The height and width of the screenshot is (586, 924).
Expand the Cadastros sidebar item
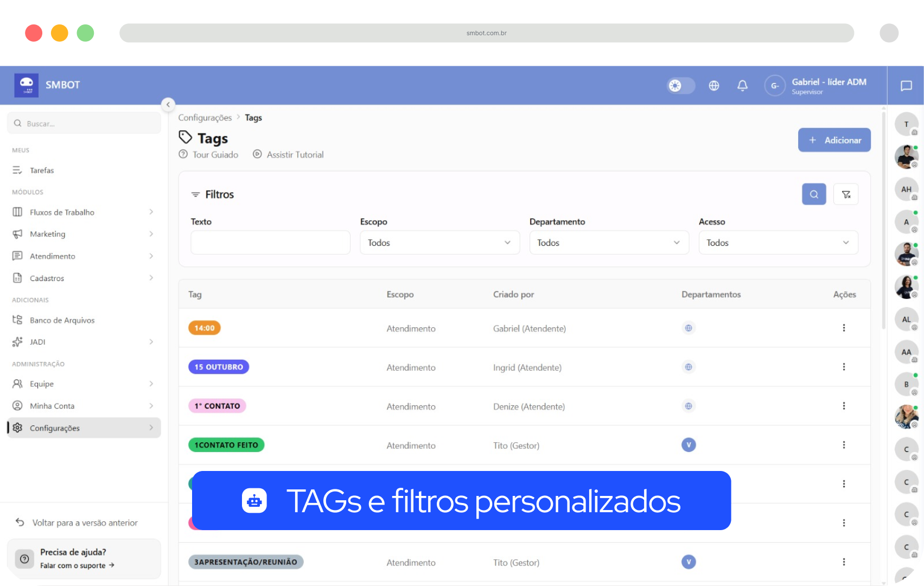84,278
